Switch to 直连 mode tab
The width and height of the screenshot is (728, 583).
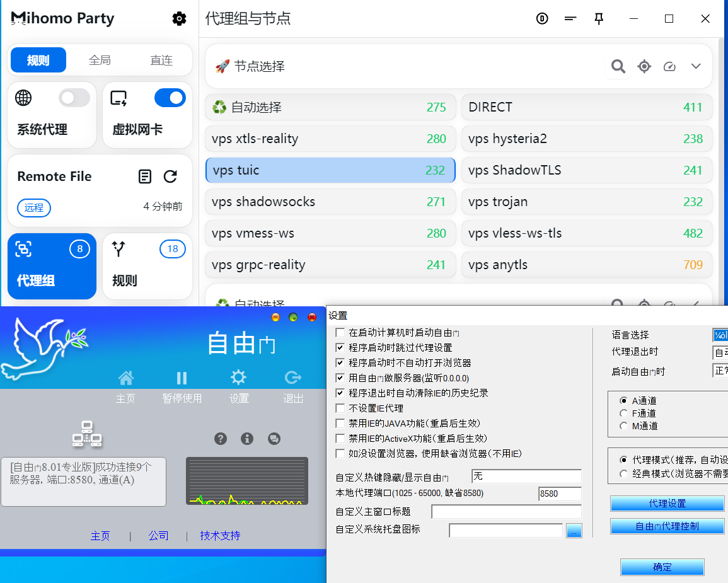pos(161,60)
